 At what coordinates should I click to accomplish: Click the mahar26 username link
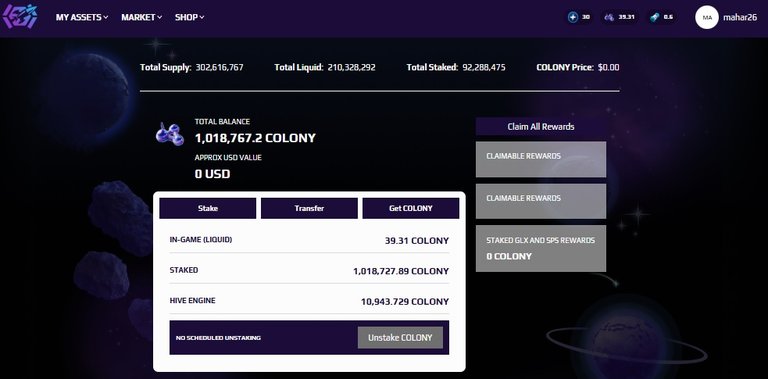[740, 17]
